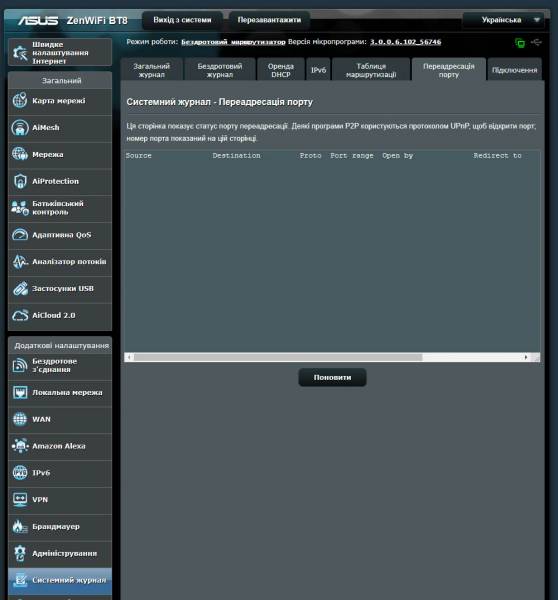
Task: Click the 'Destination' column header text
Action: [x=237, y=156]
